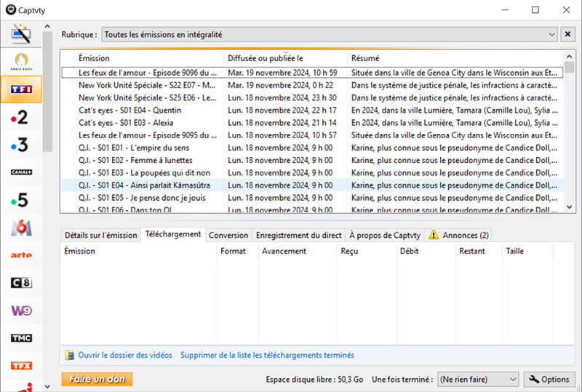This screenshot has height=392, width=582.
Task: Open the Paris 2024 Olympics channel
Action: (21, 60)
